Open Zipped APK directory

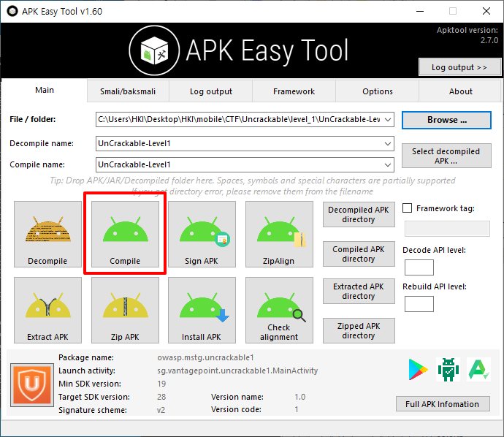coord(359,330)
